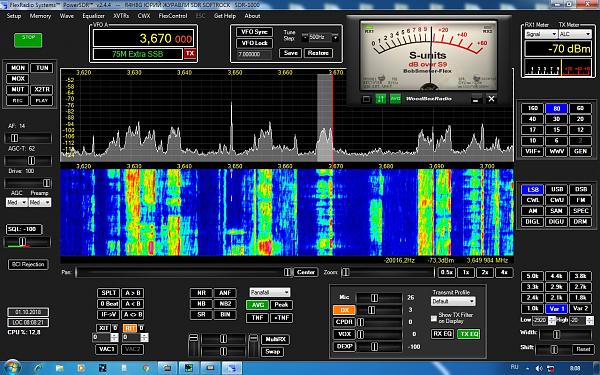Viewport: 600px width, 375px height.
Task: Click the green arrows icon under S-meter
Action: [381, 99]
